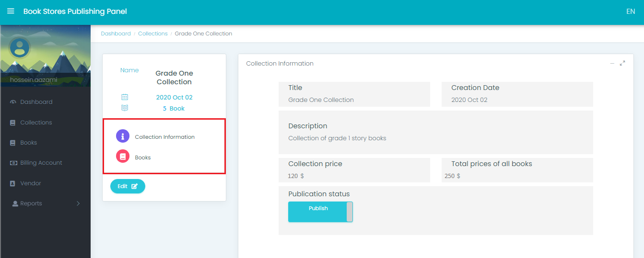Screen dimensions: 644x258
Task: Click the Title value Grade One Collection
Action: pyautogui.click(x=321, y=100)
